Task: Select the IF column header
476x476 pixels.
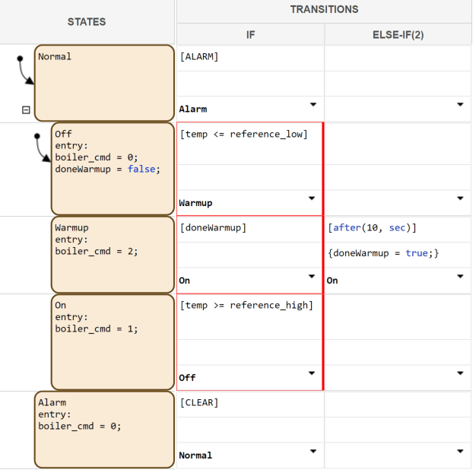Action: click(250, 34)
